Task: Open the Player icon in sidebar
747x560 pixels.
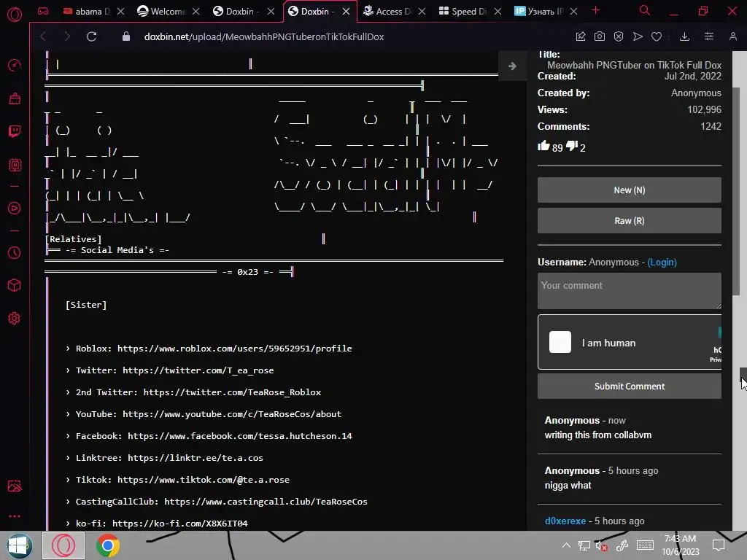Action: (15, 208)
